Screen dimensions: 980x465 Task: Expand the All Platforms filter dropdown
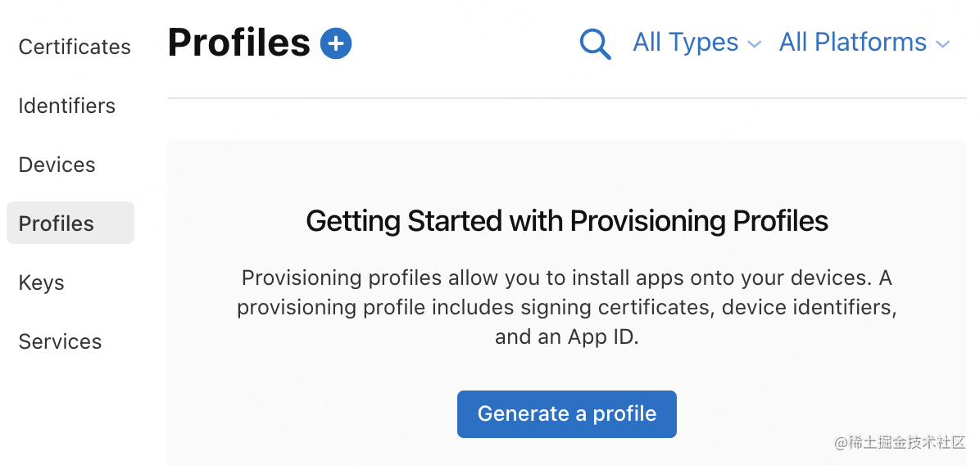tap(864, 43)
